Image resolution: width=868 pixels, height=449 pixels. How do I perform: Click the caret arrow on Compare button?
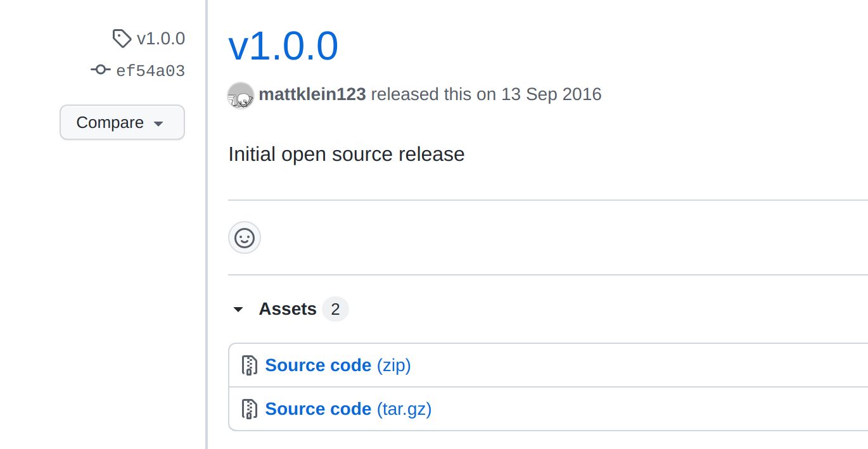(x=158, y=123)
